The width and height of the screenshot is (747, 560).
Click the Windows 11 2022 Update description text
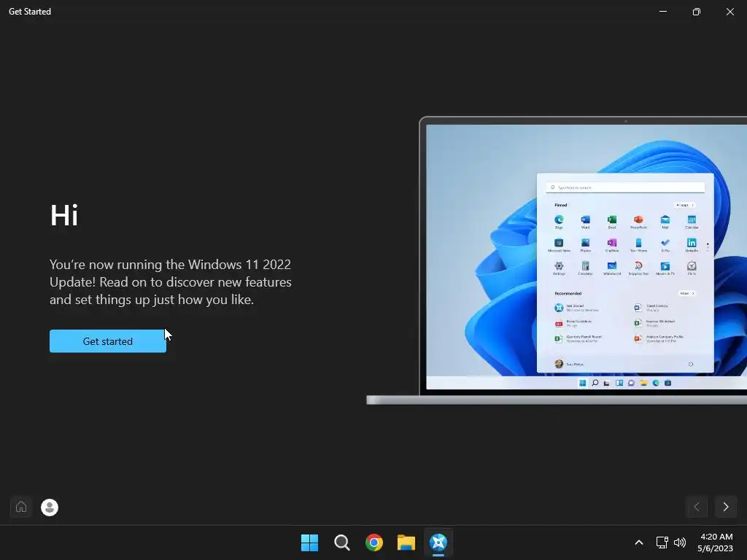pyautogui.click(x=171, y=282)
